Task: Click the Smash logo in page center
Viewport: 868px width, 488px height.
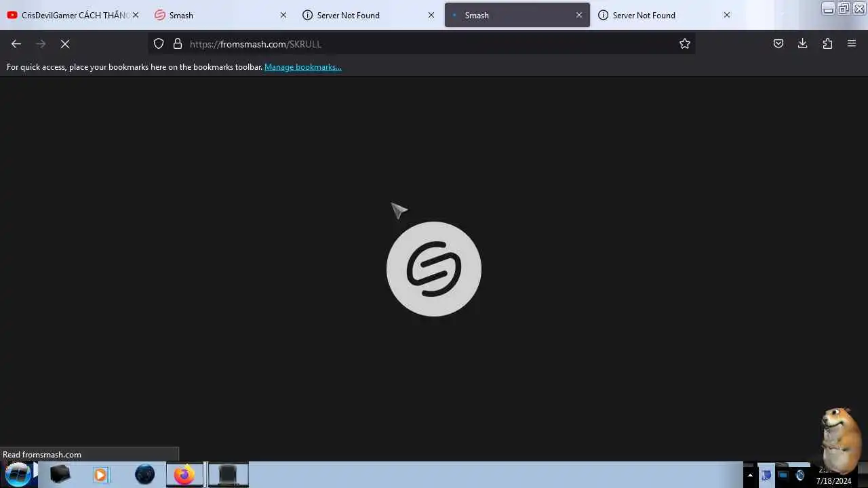Action: click(x=434, y=269)
